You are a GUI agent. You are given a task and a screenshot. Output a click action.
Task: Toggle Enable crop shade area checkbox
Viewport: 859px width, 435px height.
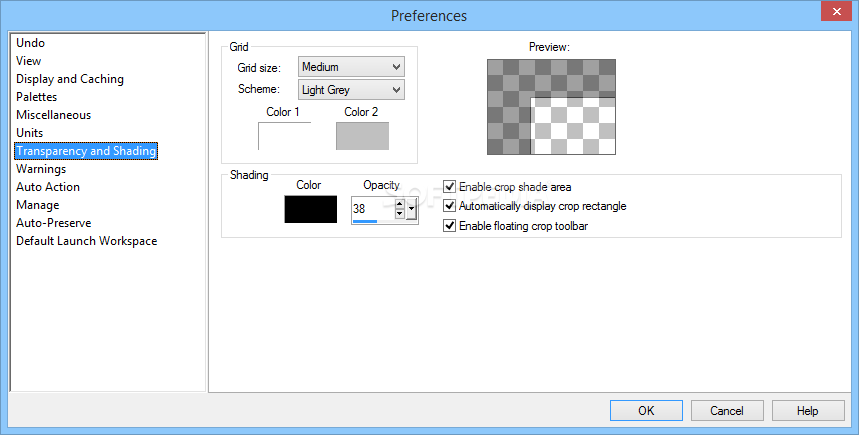(x=449, y=187)
